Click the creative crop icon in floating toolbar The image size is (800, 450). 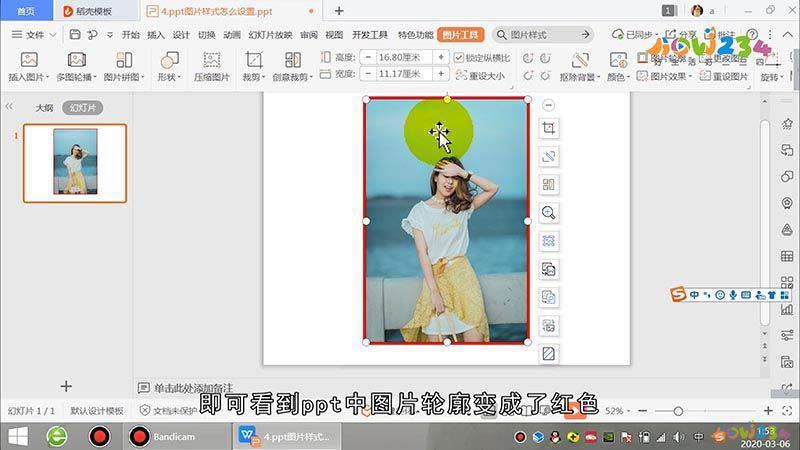[548, 184]
